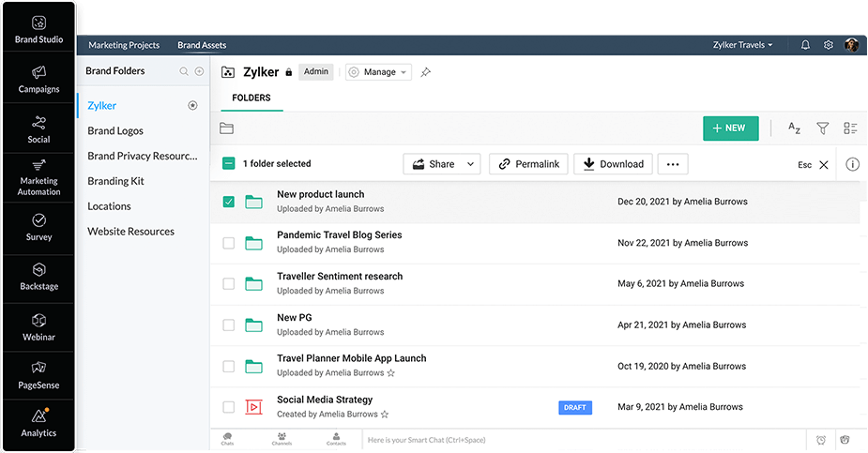
Task: Clear selection with the Esc X button
Action: click(824, 165)
